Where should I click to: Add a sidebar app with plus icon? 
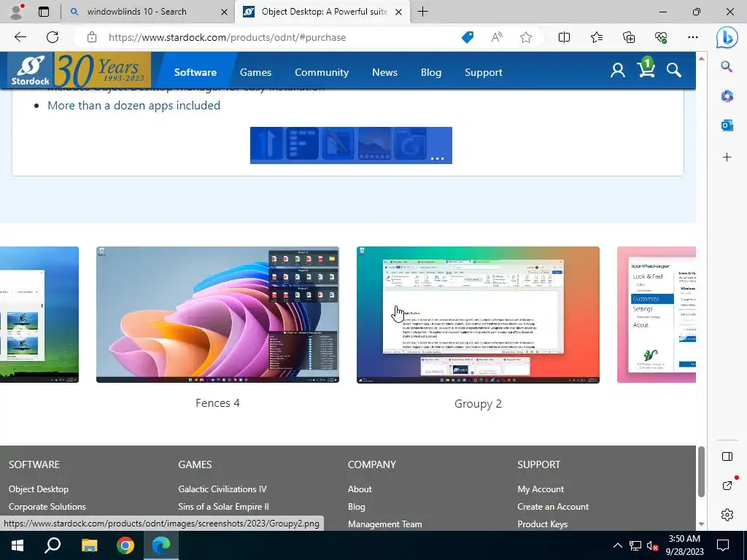click(727, 157)
